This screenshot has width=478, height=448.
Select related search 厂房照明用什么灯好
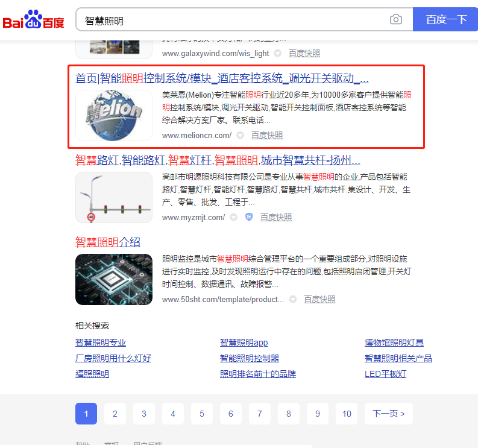(113, 358)
